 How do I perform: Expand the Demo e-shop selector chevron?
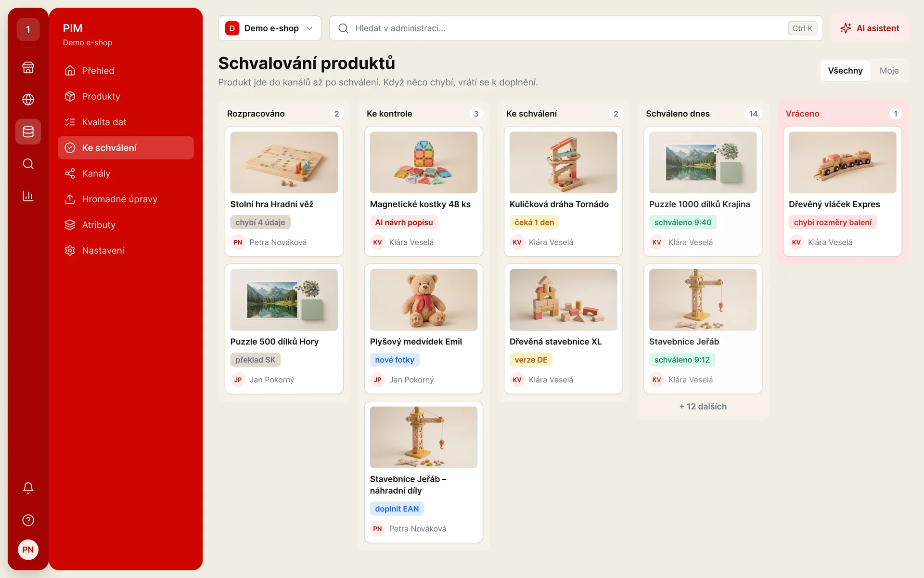click(x=309, y=28)
